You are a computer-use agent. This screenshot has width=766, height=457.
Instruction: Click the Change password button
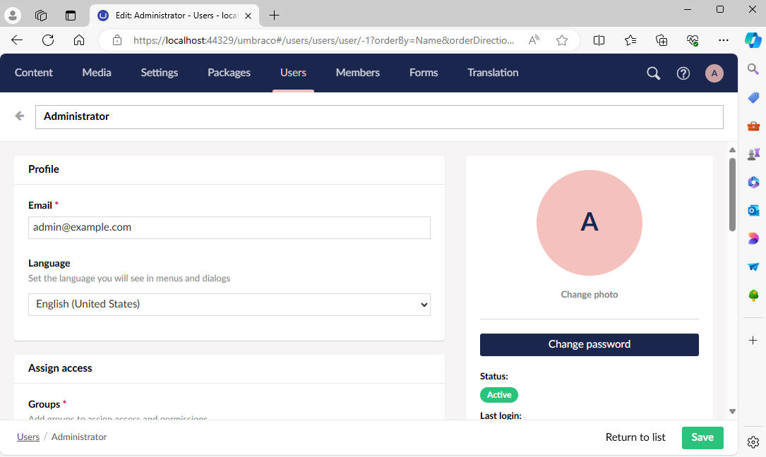[589, 344]
